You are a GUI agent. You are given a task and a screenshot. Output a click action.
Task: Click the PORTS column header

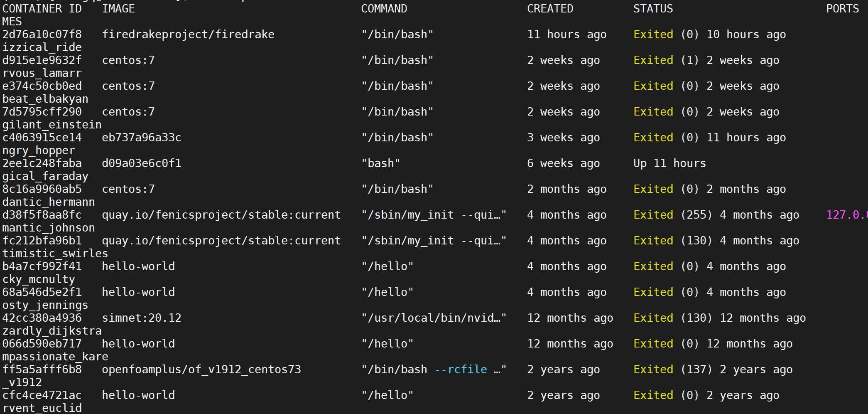click(x=842, y=8)
